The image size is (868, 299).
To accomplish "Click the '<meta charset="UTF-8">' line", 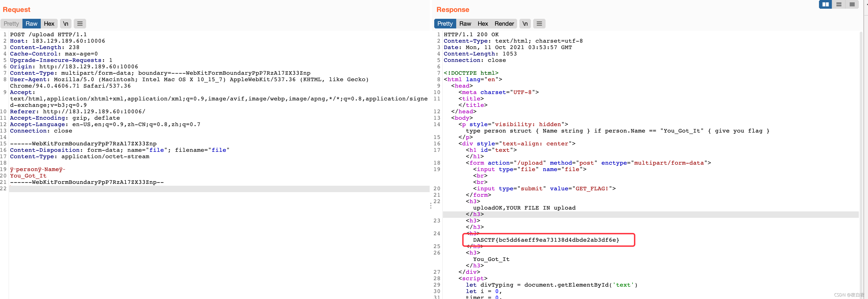I will (499, 92).
